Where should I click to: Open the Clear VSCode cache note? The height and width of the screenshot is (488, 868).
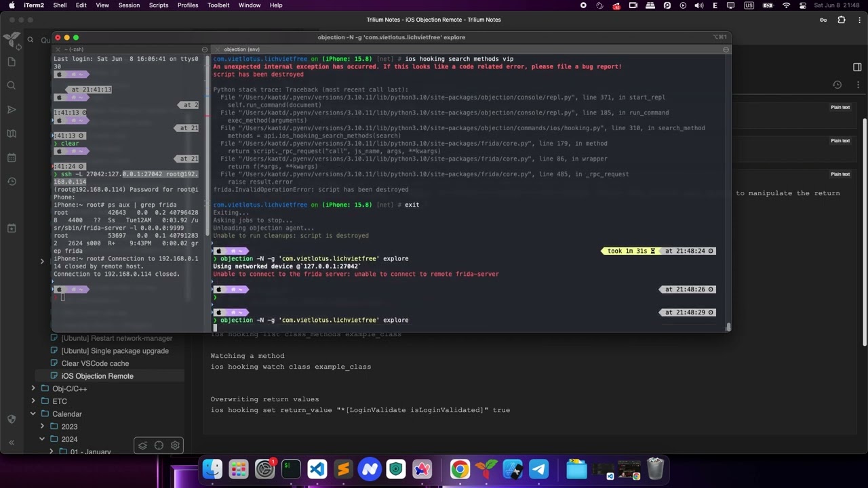tap(95, 363)
